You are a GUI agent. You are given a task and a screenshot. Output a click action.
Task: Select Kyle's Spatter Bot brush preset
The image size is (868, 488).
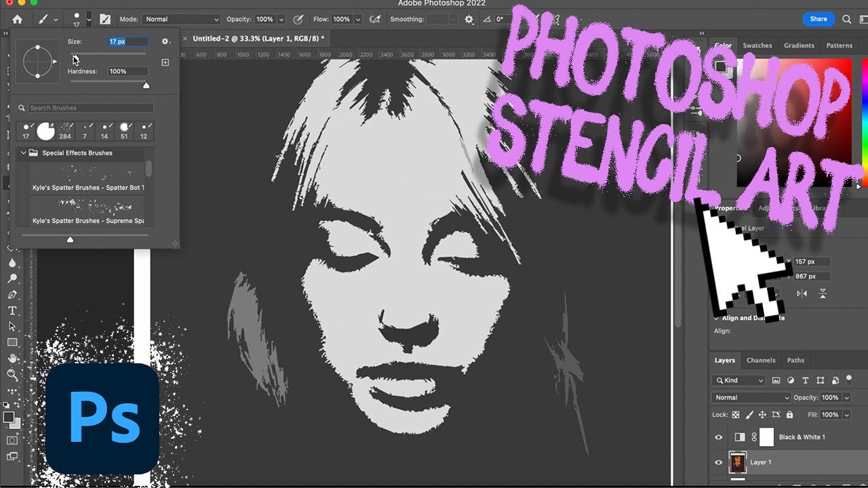[87, 179]
